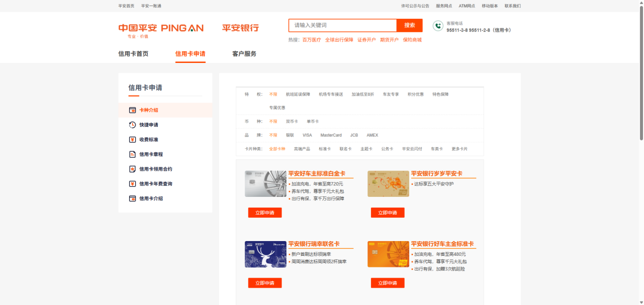Image resolution: width=644 pixels, height=305 pixels.
Task: Filter brand by 银联
Action: click(290, 135)
